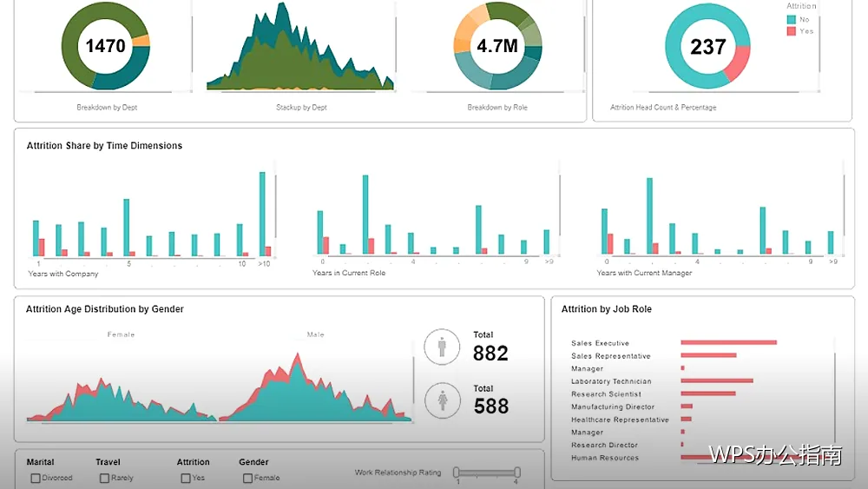Click the Research Director role label
The height and width of the screenshot is (489, 868).
coord(604,446)
